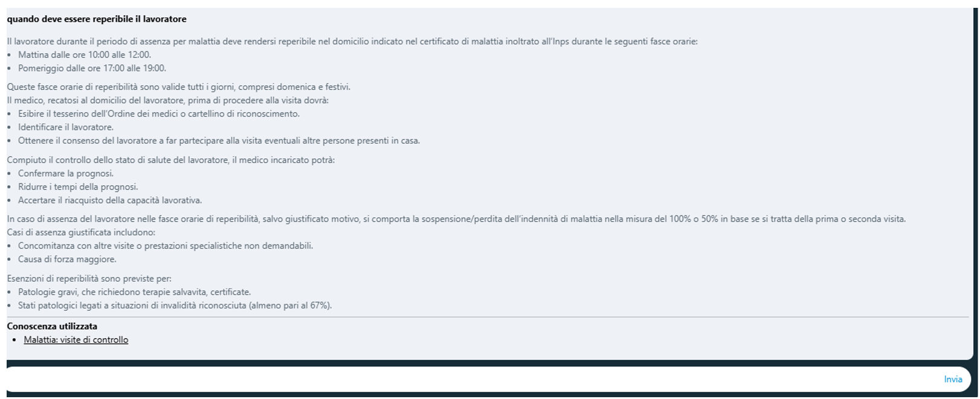Screen dimensions: 980x399
Task: Click the Stati patologici invalidità bullet
Action: [175, 305]
